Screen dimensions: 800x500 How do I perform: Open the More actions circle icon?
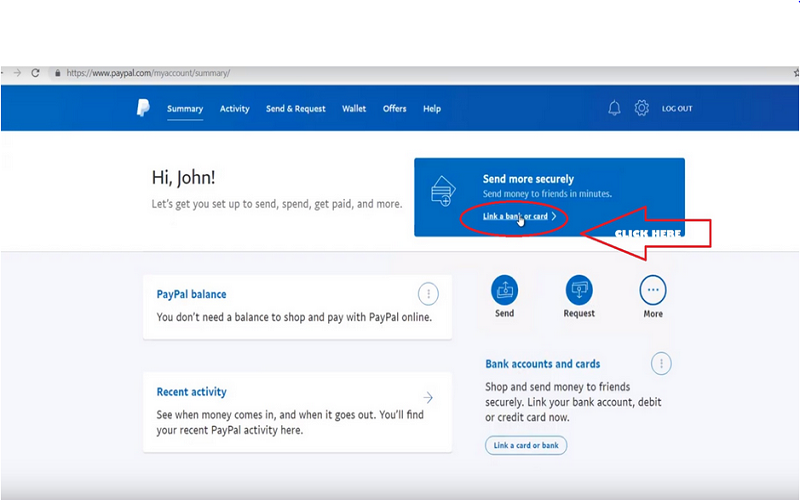653,290
